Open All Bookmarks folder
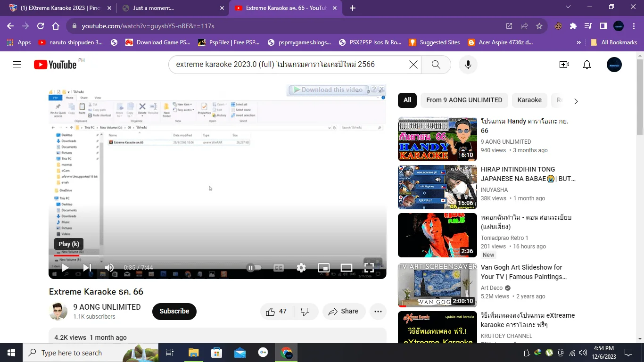Image resolution: width=644 pixels, height=362 pixels. point(614,42)
